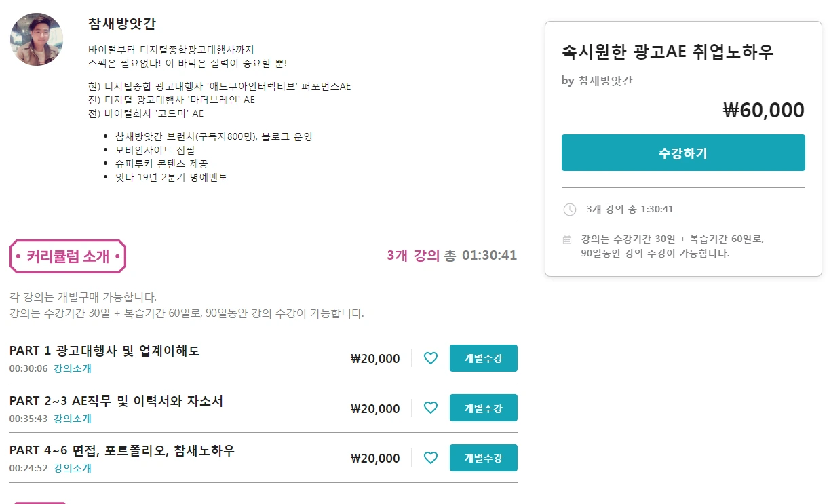This screenshot has width=829, height=504.
Task: Click the clock icon beside the course duration
Action: pos(569,210)
